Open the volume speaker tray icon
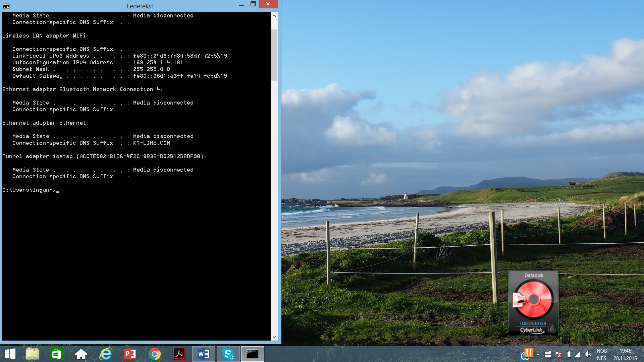Image resolution: width=644 pixels, height=362 pixels. (588, 354)
